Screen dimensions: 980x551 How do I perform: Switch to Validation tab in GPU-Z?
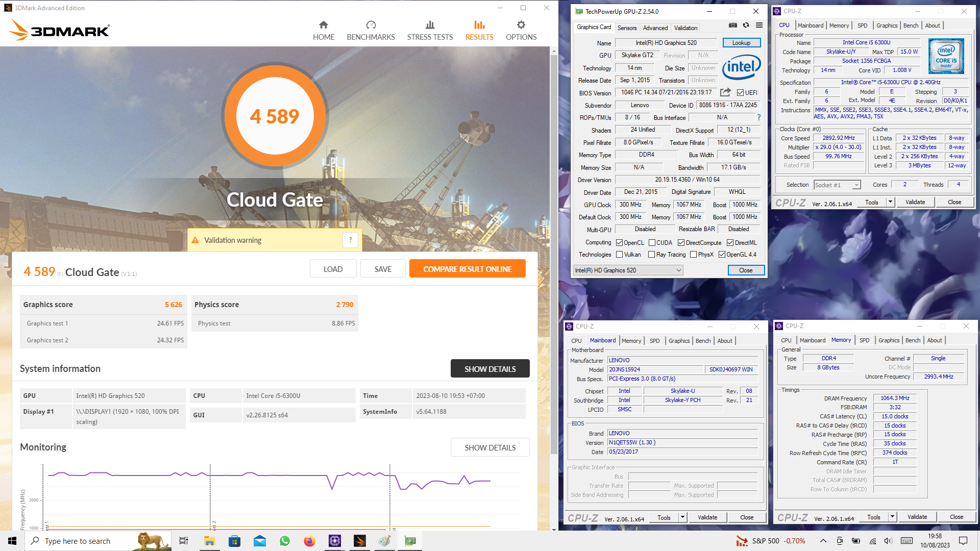[685, 28]
